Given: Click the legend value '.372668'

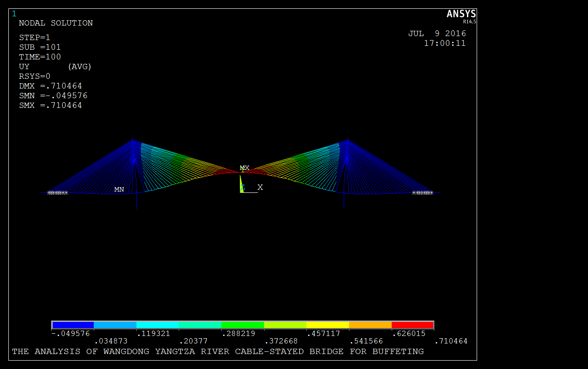Looking at the screenshot, I should [281, 341].
